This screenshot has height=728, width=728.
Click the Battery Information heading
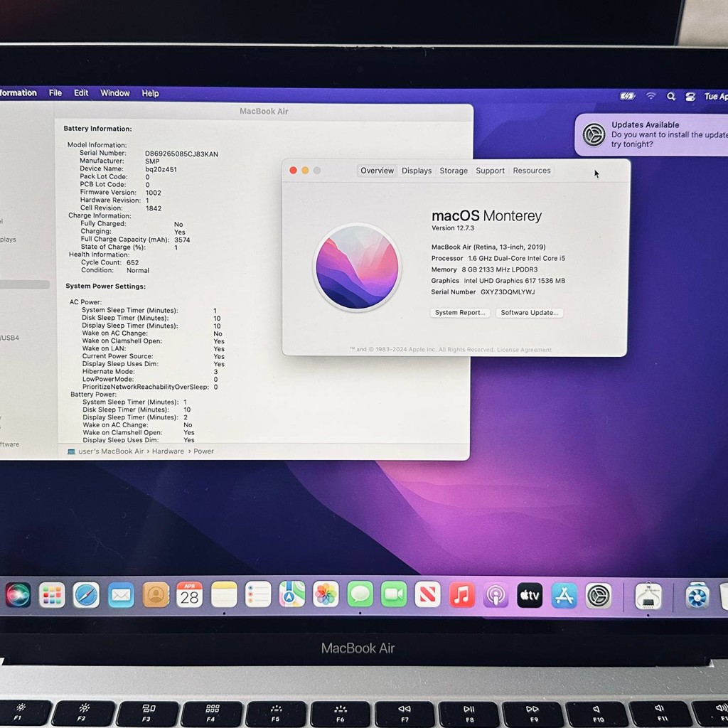(97, 129)
